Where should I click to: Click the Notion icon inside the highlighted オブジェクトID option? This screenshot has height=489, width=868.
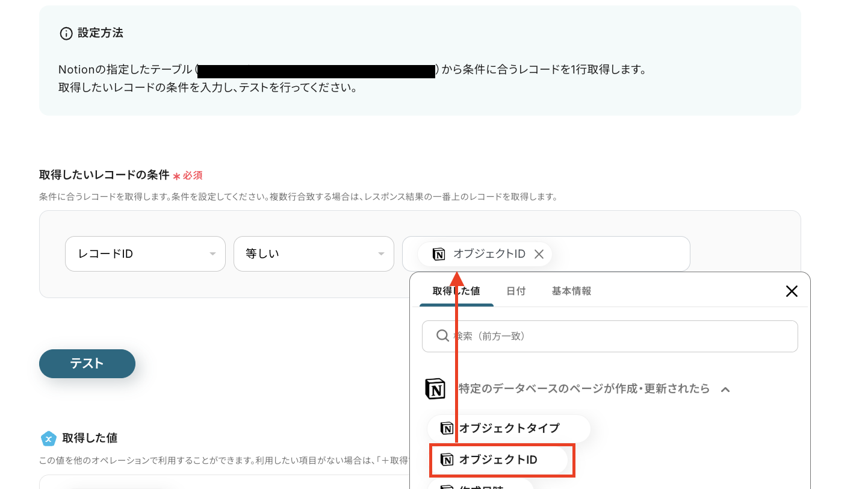coord(447,460)
